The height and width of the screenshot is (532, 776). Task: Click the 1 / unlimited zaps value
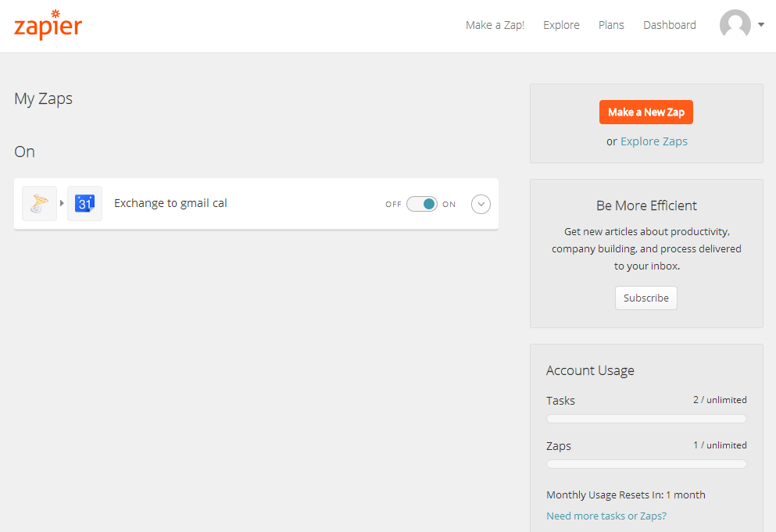click(x=720, y=445)
